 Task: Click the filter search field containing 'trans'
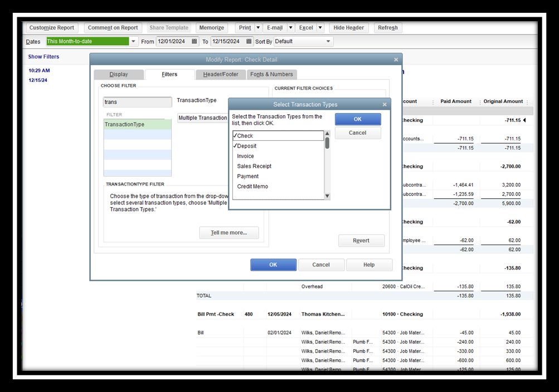pyautogui.click(x=137, y=102)
